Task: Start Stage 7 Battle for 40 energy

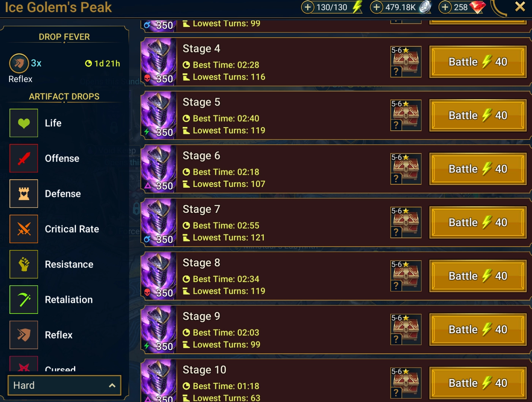Action: pos(478,223)
